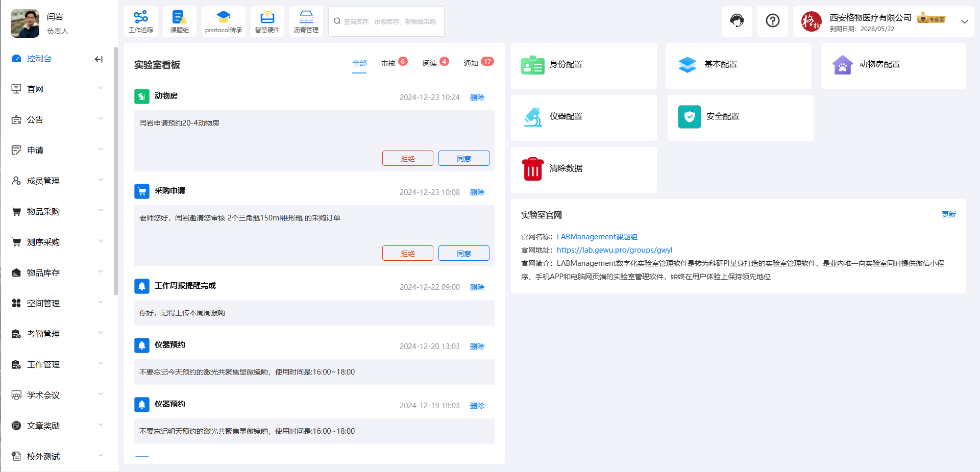Click the help question mark icon
The height and width of the screenshot is (472, 980).
tap(772, 21)
